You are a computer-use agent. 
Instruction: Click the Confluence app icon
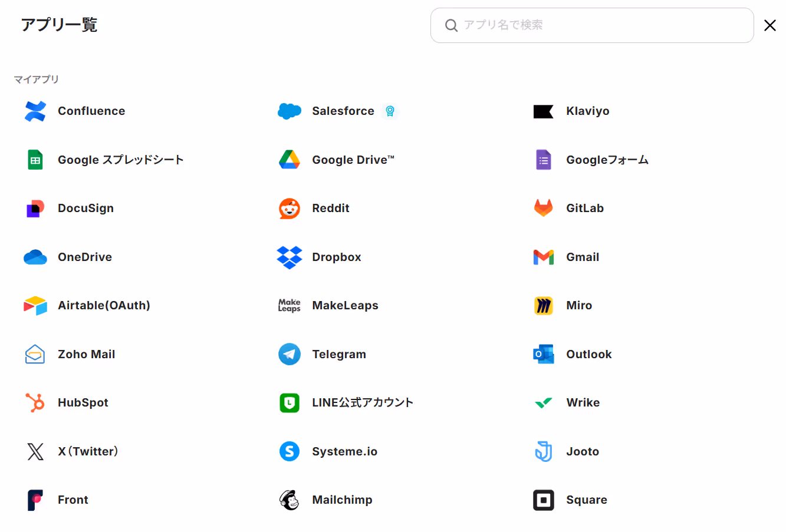click(35, 111)
